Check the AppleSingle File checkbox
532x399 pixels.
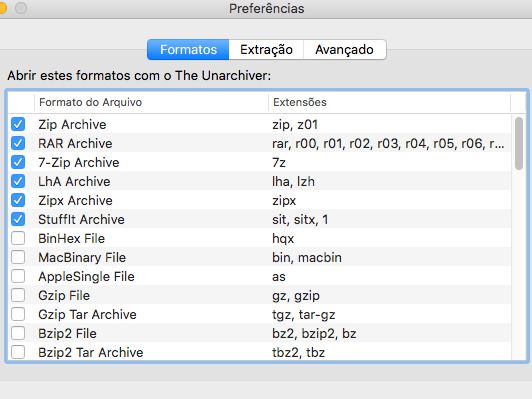18,276
